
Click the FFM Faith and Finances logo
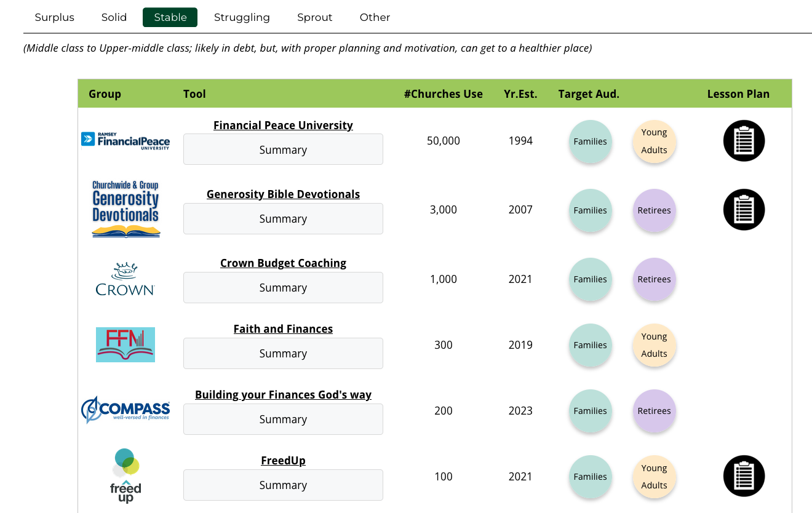125,344
